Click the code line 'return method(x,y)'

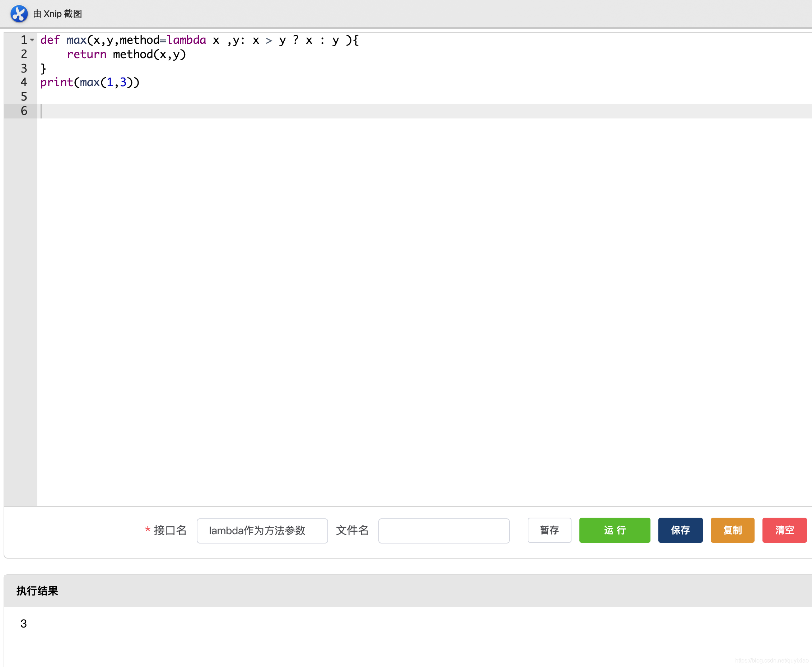click(x=126, y=54)
